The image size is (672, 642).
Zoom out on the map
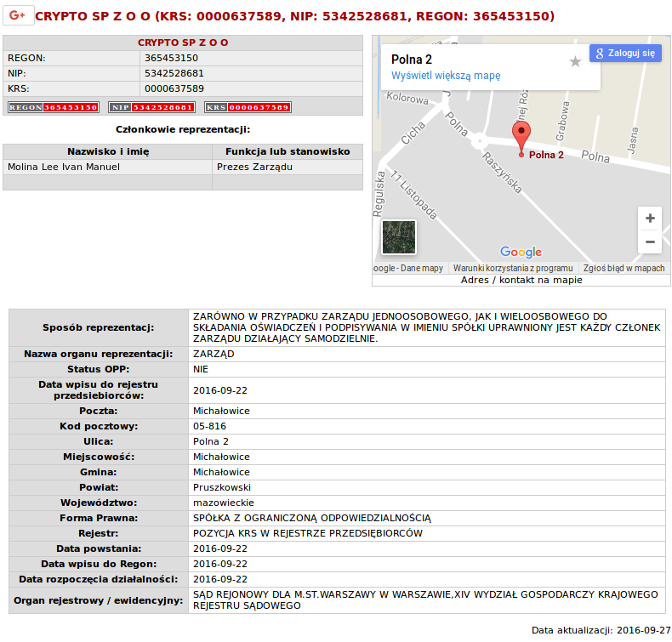pos(650,242)
